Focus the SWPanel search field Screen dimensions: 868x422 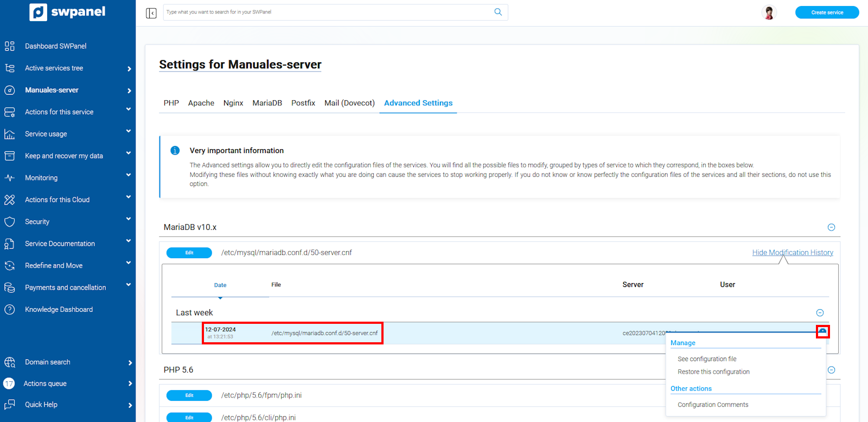pyautogui.click(x=325, y=12)
